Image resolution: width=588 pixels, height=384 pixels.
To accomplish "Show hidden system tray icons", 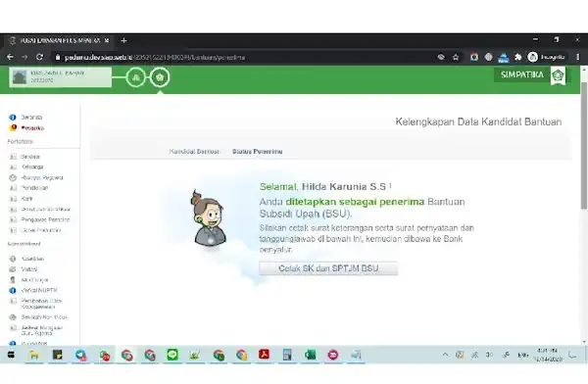I will pyautogui.click(x=445, y=355).
